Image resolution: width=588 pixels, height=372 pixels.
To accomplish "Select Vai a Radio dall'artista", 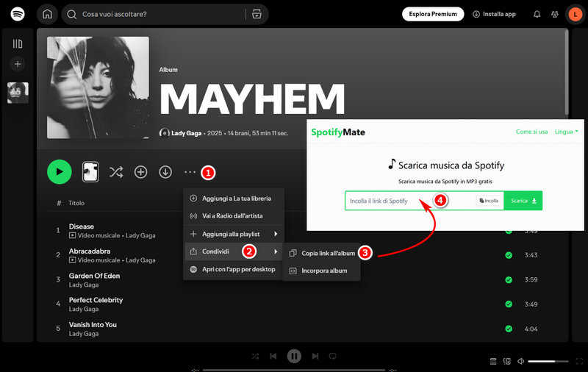I will click(234, 215).
